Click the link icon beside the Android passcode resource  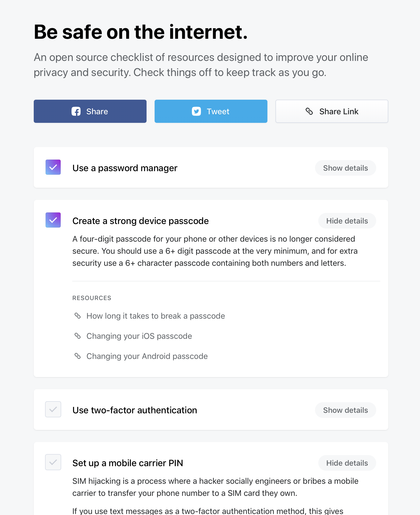(x=78, y=356)
